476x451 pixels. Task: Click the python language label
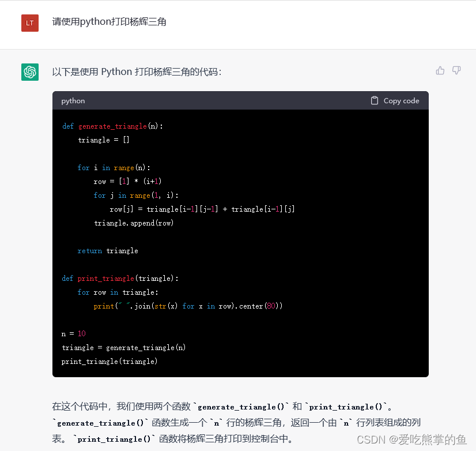tap(73, 101)
